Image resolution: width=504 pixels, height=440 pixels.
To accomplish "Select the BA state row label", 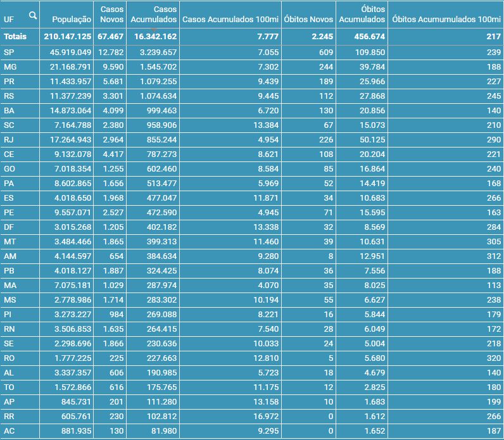I will point(9,110).
